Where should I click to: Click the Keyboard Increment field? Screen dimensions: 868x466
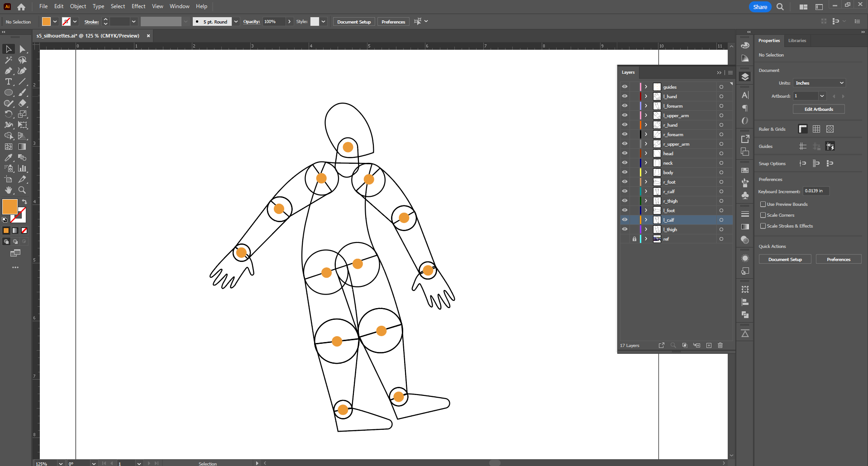click(x=815, y=191)
